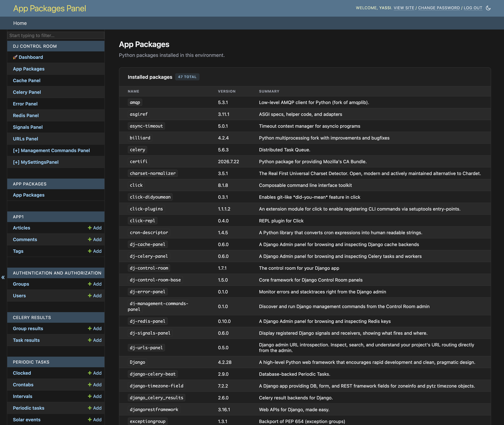
Task: Click the certifi version 2026.7.22 cell
Action: (228, 161)
